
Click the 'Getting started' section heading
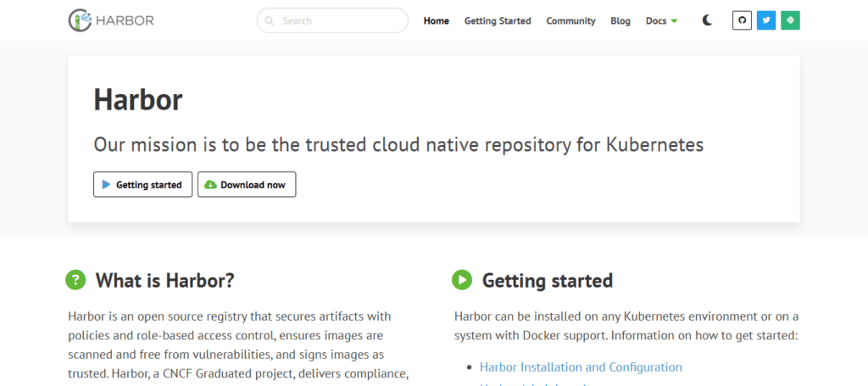point(548,280)
